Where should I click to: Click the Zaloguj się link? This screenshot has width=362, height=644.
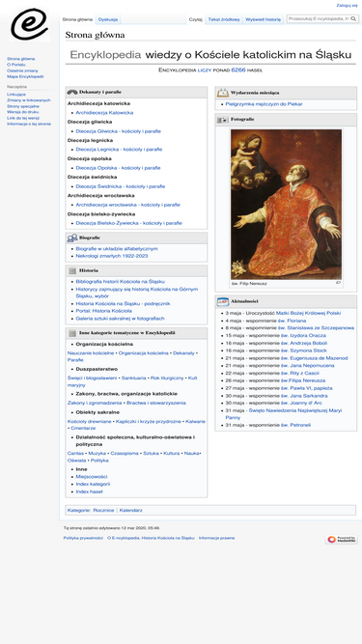click(x=347, y=6)
